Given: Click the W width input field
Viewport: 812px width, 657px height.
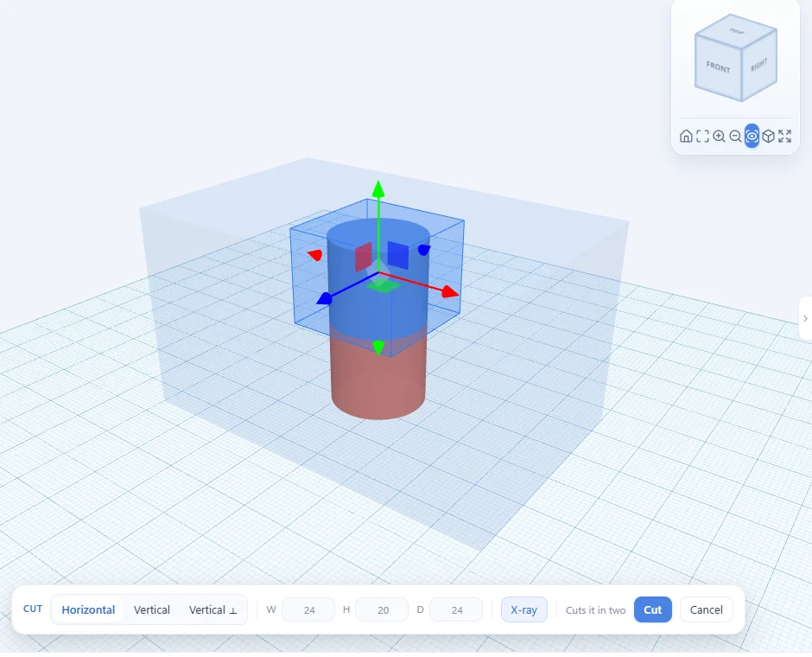Looking at the screenshot, I should click(308, 609).
